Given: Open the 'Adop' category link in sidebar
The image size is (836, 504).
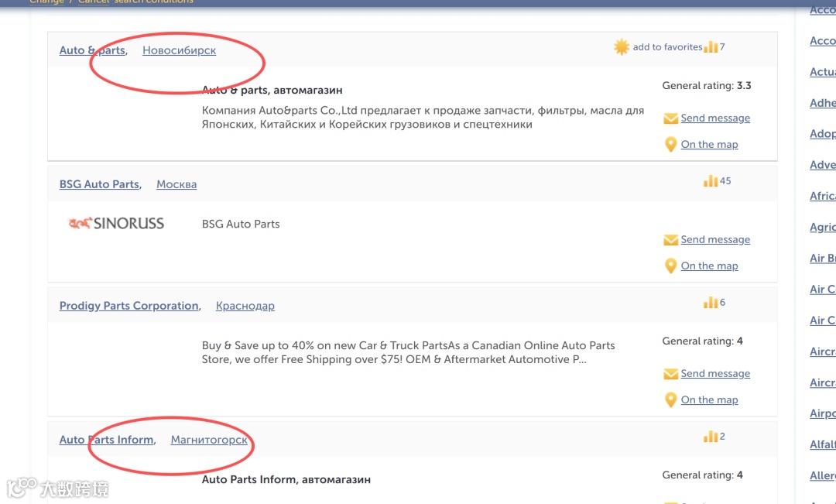Looking at the screenshot, I should [823, 134].
